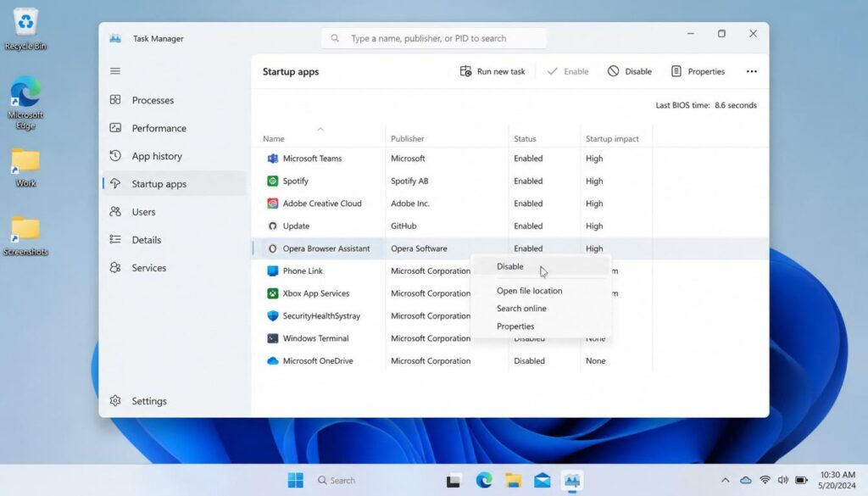Select the Microsoft Teams app icon

(272, 159)
